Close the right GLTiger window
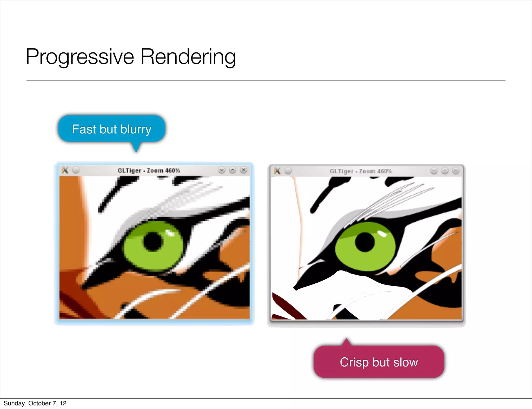This screenshot has height=409, width=532. click(x=456, y=171)
